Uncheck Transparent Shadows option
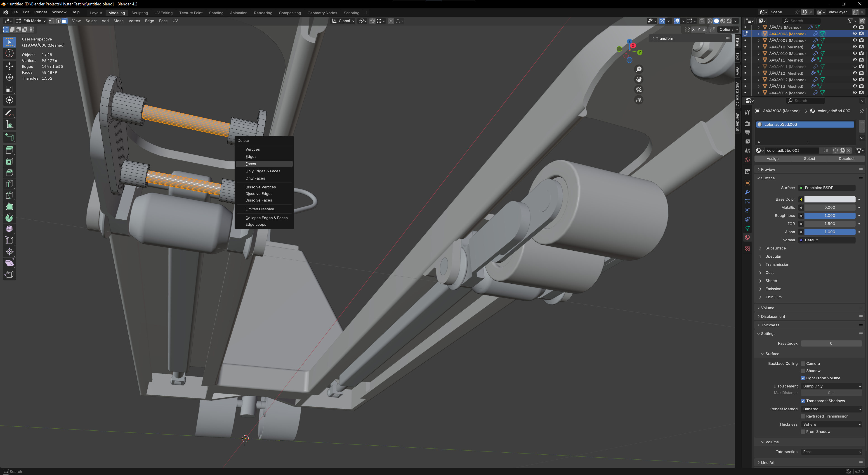Image resolution: width=868 pixels, height=475 pixels. [x=803, y=401]
